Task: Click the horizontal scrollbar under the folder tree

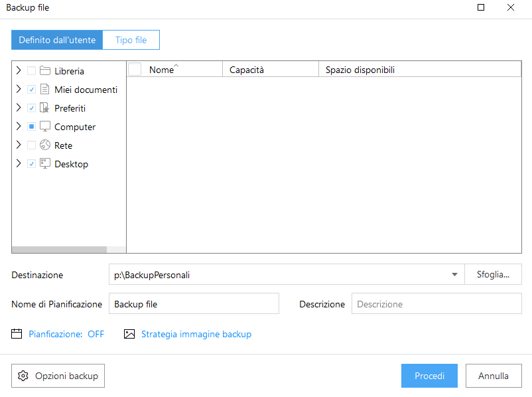Action: [60, 250]
